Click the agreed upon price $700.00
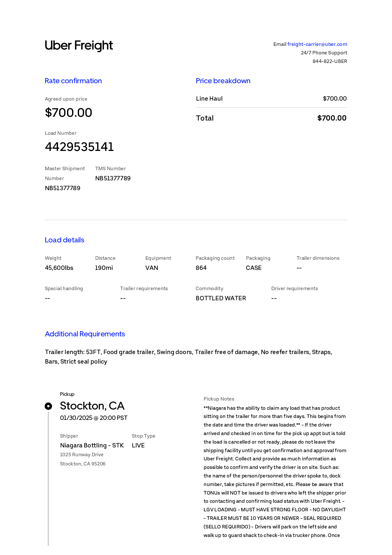The height and width of the screenshot is (555, 392). tap(69, 113)
